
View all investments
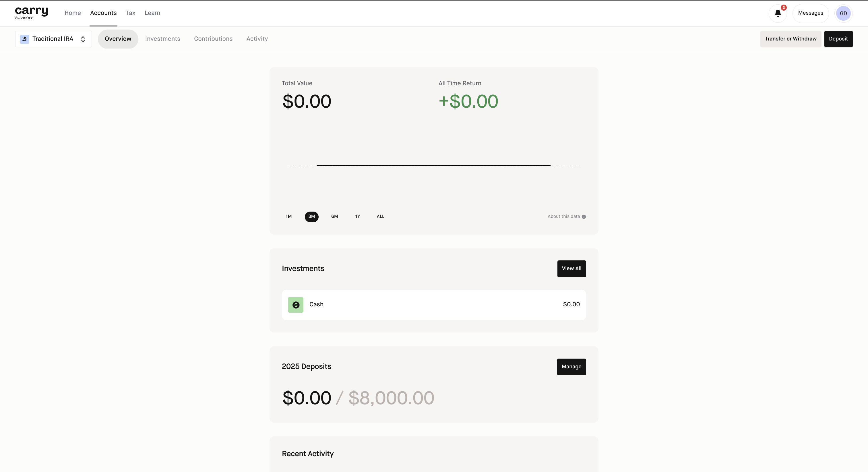pos(571,269)
